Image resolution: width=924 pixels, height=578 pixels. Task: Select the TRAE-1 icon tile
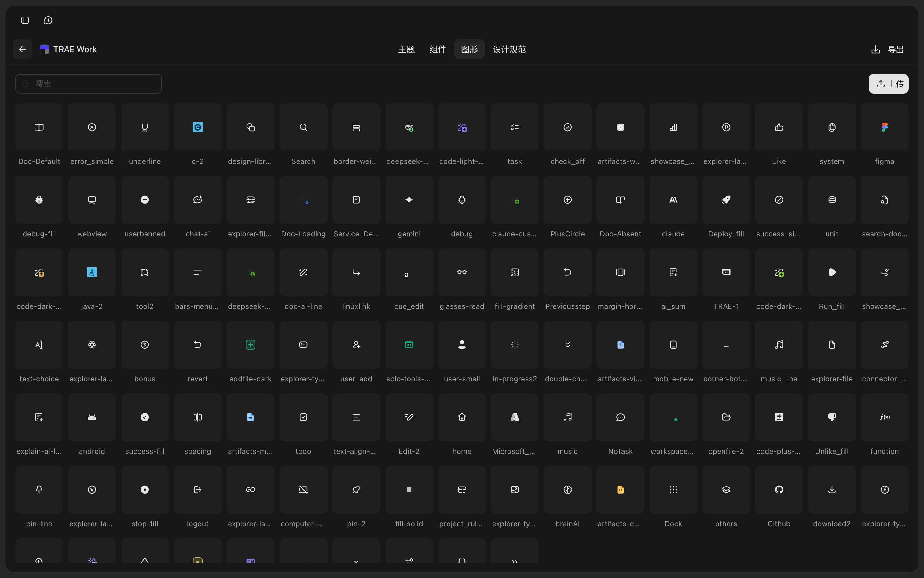pos(726,272)
